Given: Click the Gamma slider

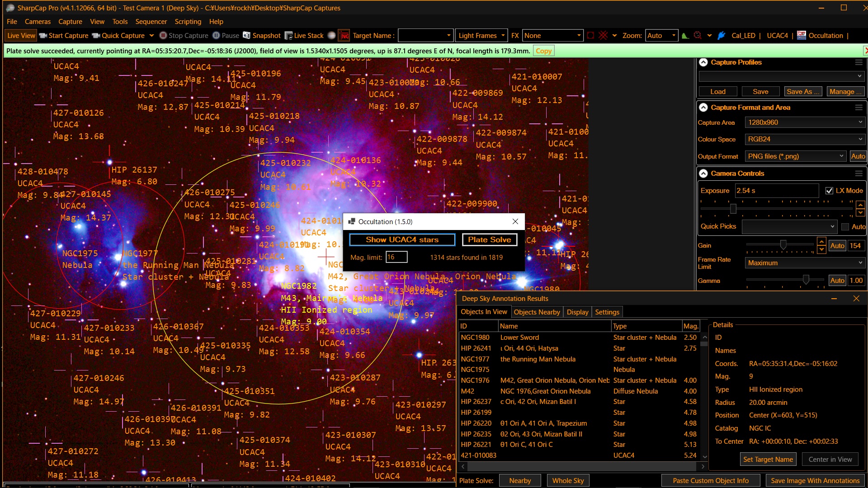Looking at the screenshot, I should 786,280.
